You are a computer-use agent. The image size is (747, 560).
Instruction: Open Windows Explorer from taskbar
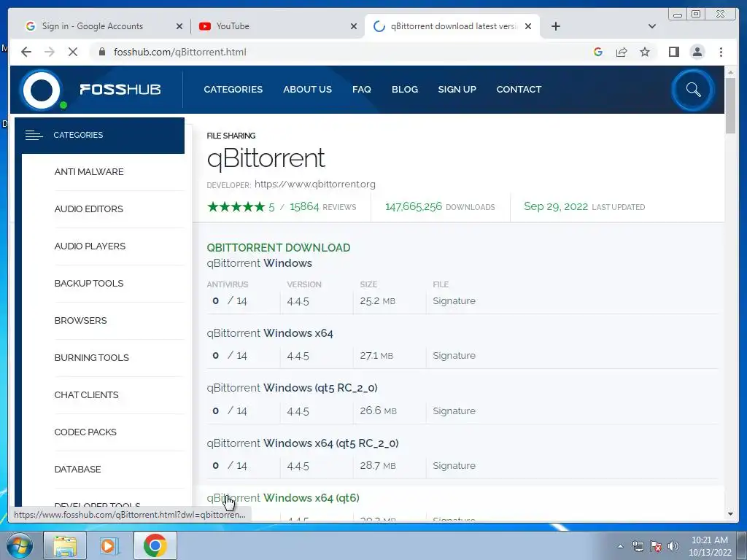[x=65, y=545]
